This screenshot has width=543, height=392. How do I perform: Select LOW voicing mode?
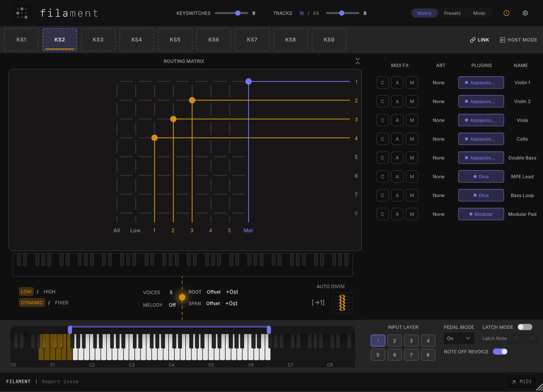point(26,292)
